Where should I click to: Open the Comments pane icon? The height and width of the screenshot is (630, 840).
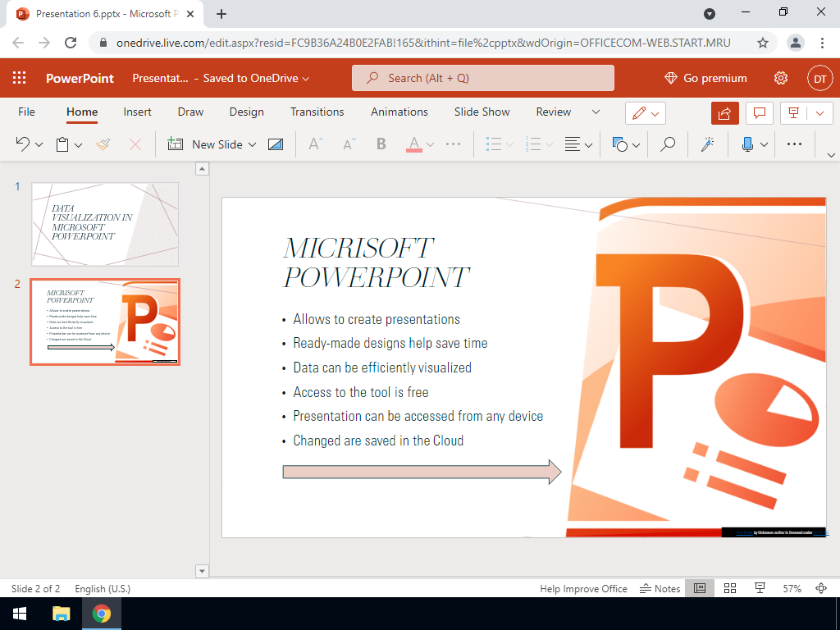pyautogui.click(x=760, y=112)
